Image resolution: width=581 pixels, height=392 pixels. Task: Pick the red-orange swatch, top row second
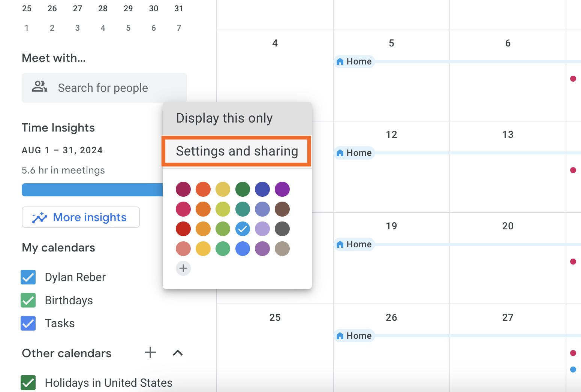[x=203, y=189]
